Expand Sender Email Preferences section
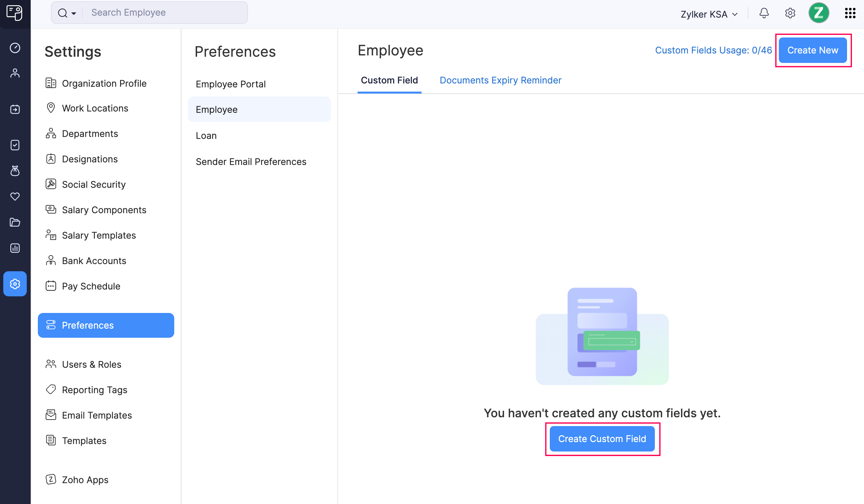864x504 pixels. click(x=251, y=161)
